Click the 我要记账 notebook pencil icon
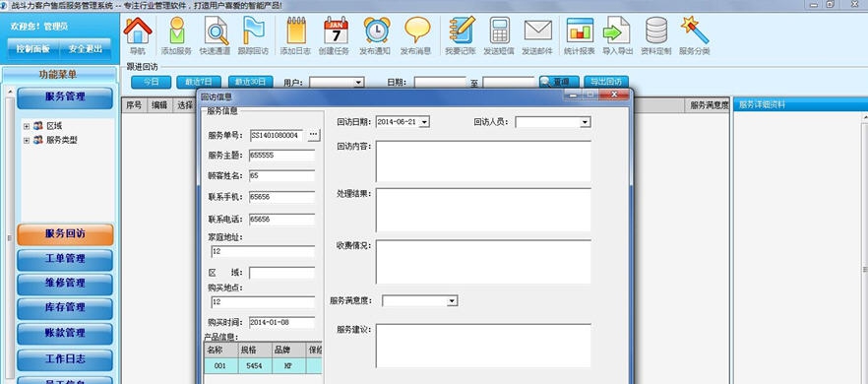Viewport: 868px width, 384px height. 462,30
